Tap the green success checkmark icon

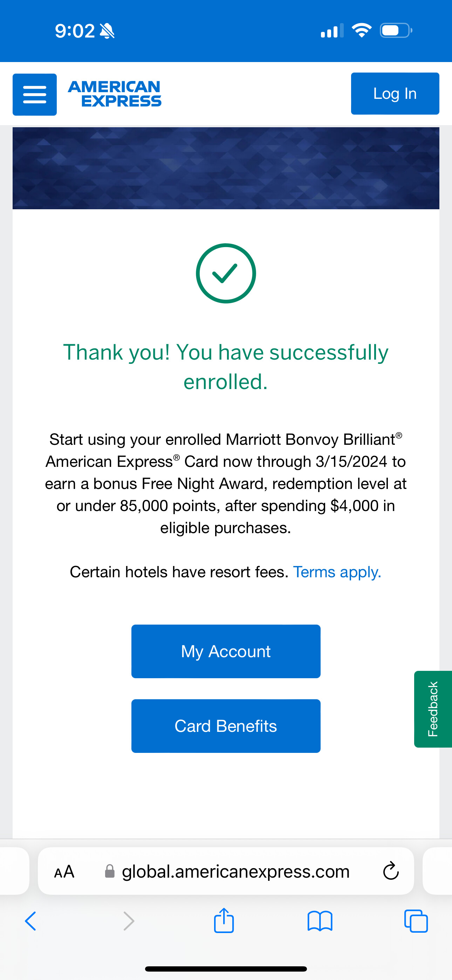click(x=226, y=273)
